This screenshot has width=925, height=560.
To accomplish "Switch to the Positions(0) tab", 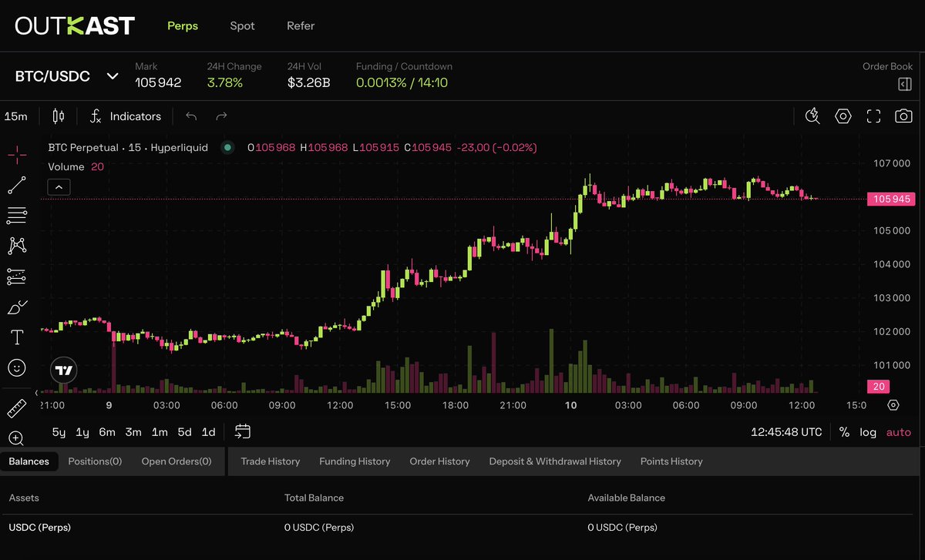I will (x=95, y=461).
